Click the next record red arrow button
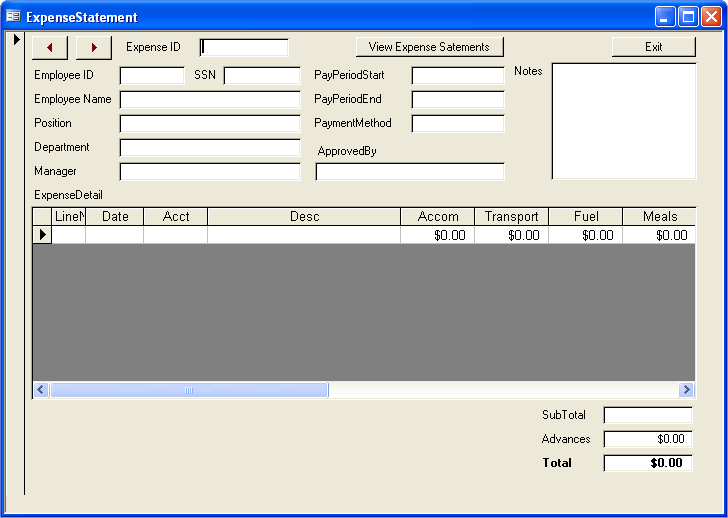The height and width of the screenshot is (518, 728). tap(94, 47)
